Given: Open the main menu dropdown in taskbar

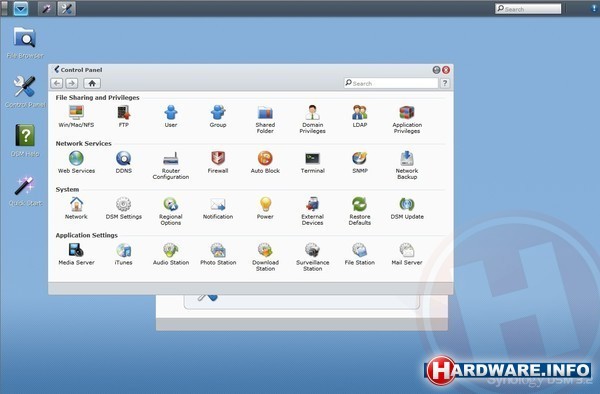Looking at the screenshot, I should click(x=21, y=8).
